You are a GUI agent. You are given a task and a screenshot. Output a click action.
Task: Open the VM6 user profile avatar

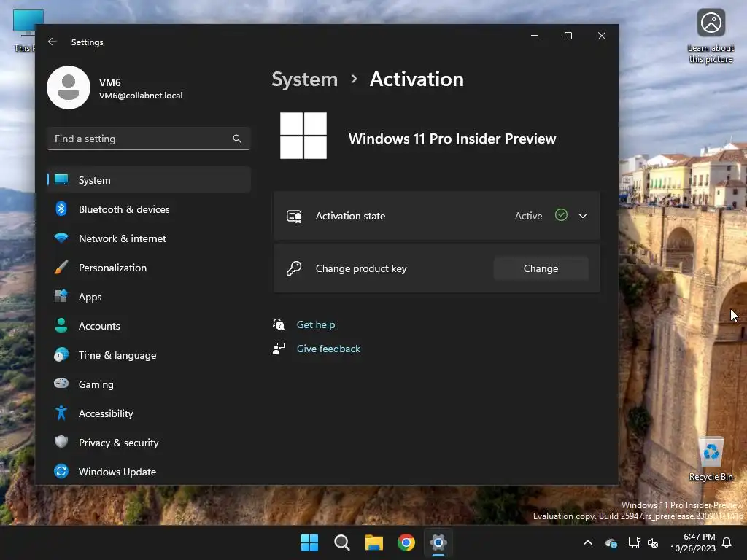pos(69,87)
